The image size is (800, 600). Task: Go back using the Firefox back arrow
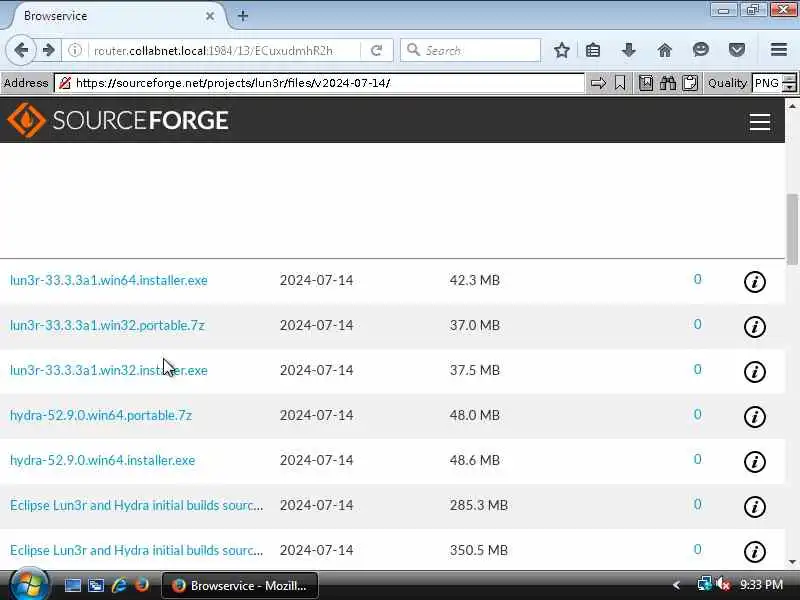point(21,50)
